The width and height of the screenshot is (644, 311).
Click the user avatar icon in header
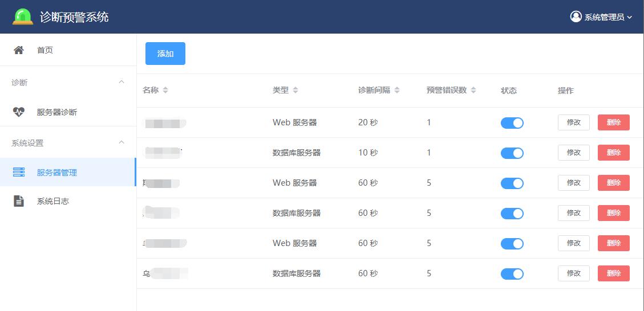pyautogui.click(x=576, y=17)
